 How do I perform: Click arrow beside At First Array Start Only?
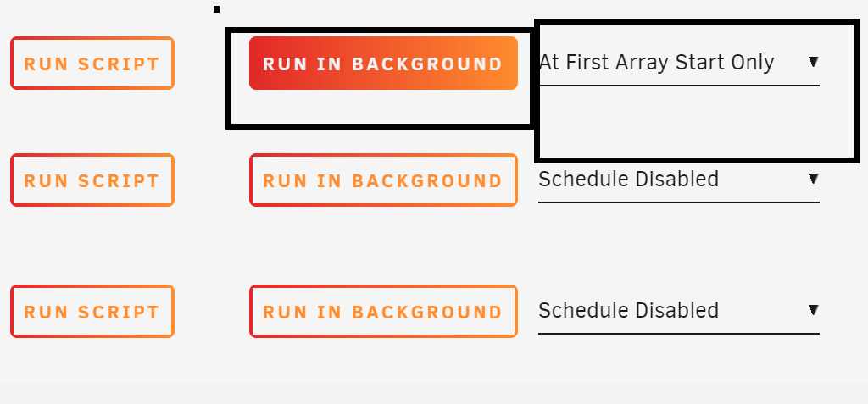(x=813, y=62)
